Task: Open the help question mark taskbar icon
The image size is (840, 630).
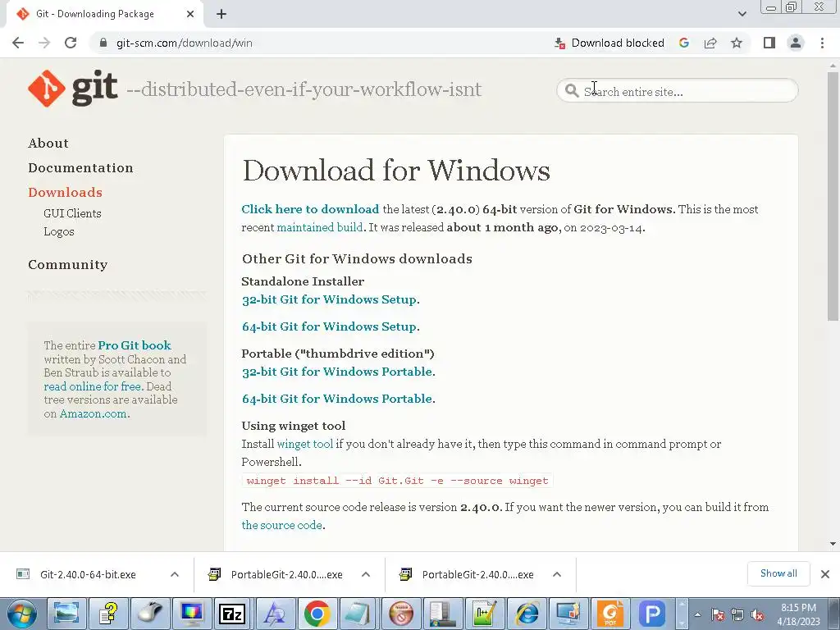Action: (x=107, y=614)
